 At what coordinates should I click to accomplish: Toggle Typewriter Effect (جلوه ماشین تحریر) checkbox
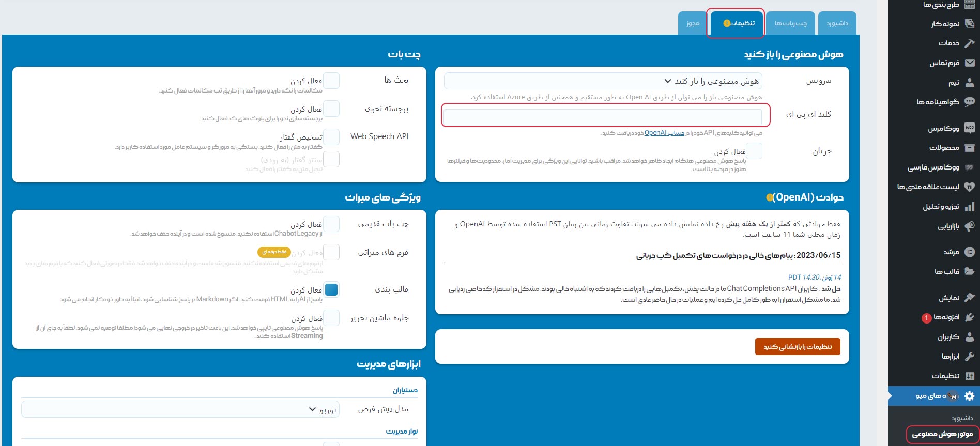pyautogui.click(x=331, y=318)
